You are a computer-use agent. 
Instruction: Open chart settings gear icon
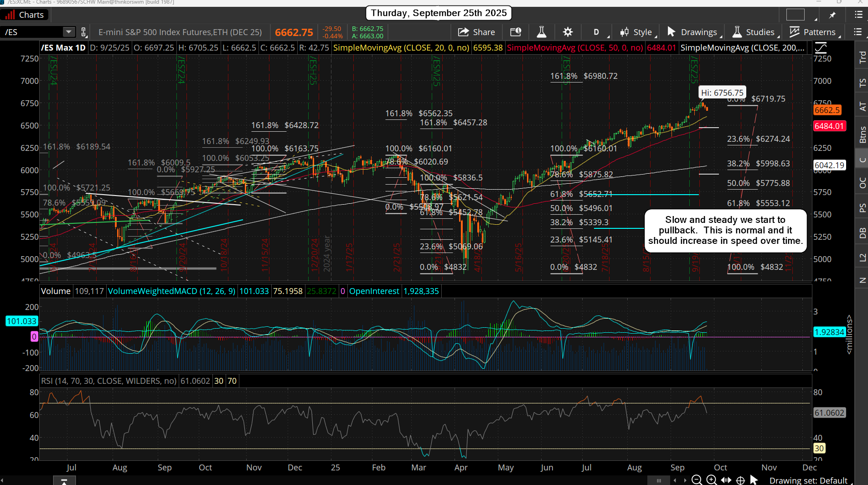[x=568, y=32]
